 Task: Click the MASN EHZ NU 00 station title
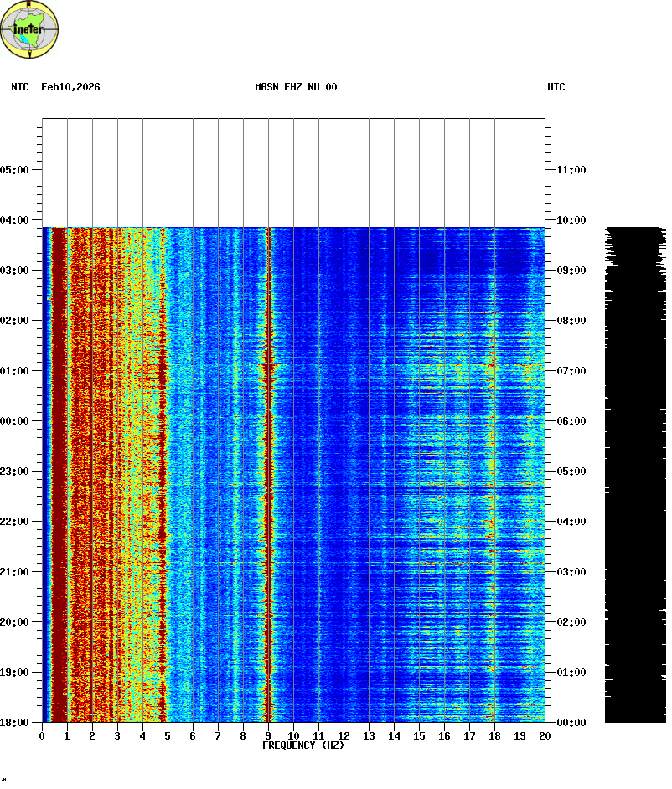click(296, 87)
